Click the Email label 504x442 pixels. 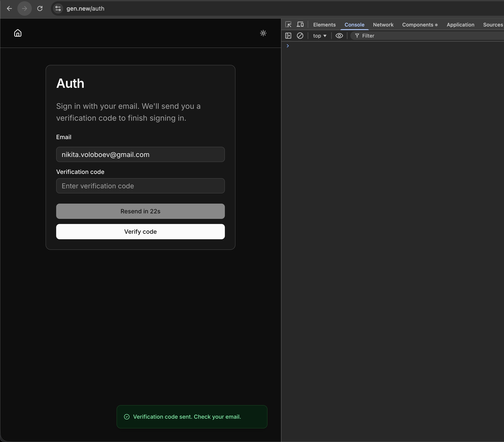click(x=64, y=137)
